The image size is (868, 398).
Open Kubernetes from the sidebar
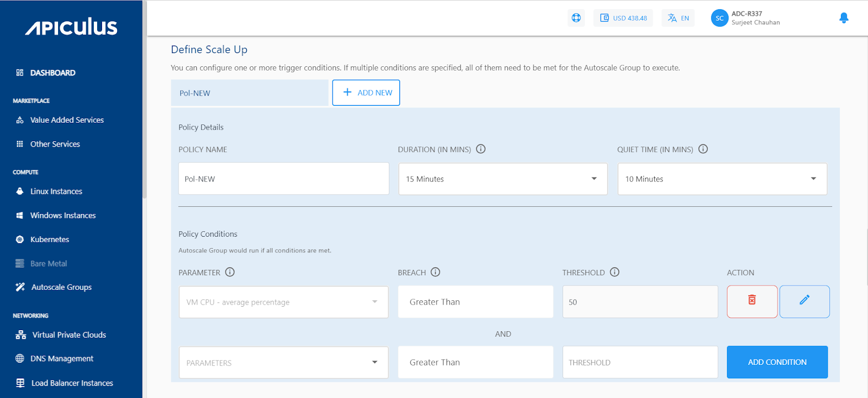pos(49,239)
